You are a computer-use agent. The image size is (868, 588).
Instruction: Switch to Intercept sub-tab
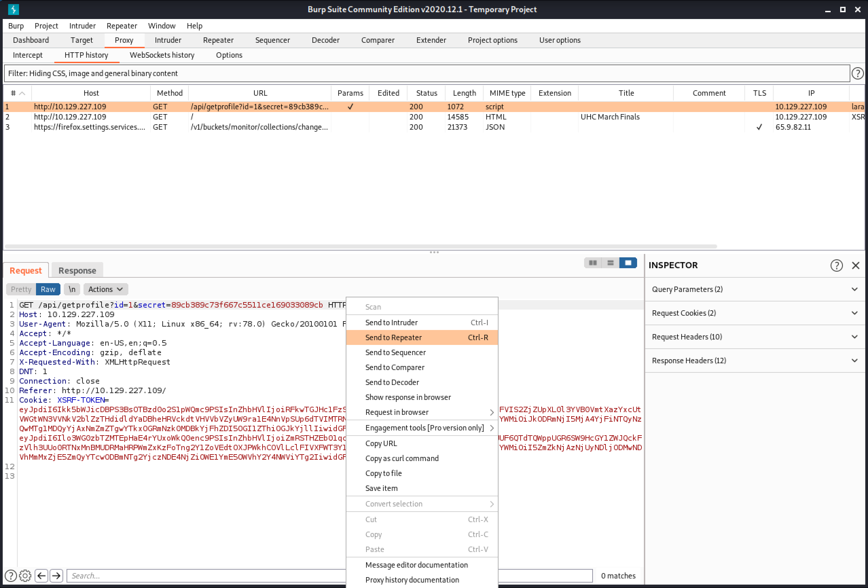coord(28,55)
